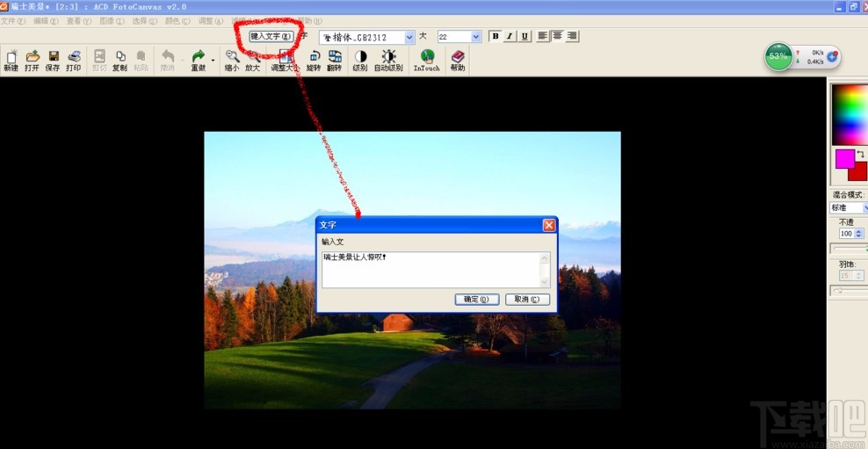Open the 文件 menu

tap(12, 21)
